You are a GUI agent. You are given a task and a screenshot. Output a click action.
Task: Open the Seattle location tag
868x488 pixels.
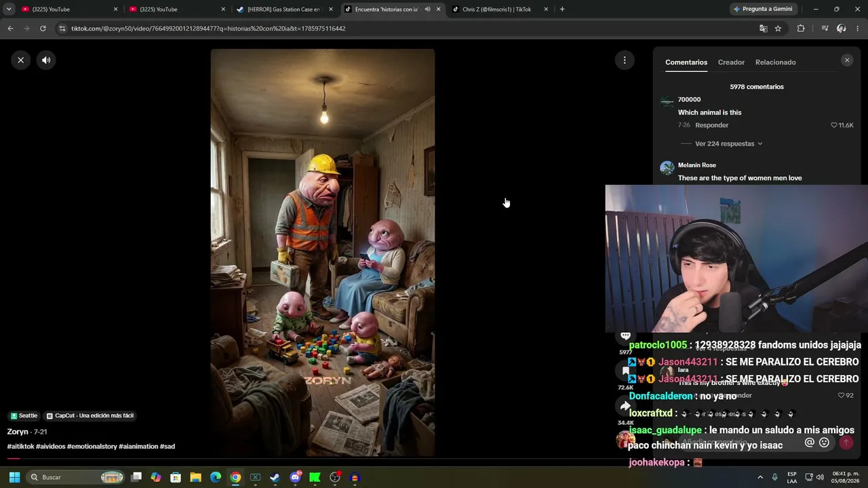[x=24, y=415]
